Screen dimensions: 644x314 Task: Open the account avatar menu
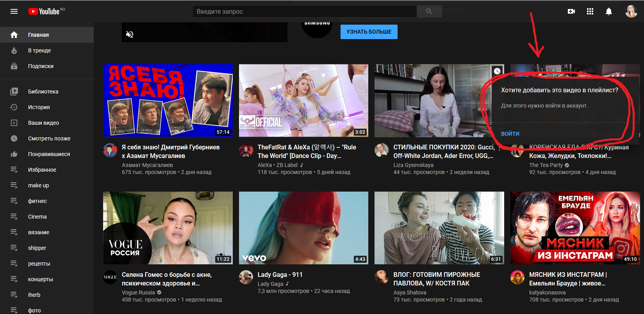[x=631, y=11]
